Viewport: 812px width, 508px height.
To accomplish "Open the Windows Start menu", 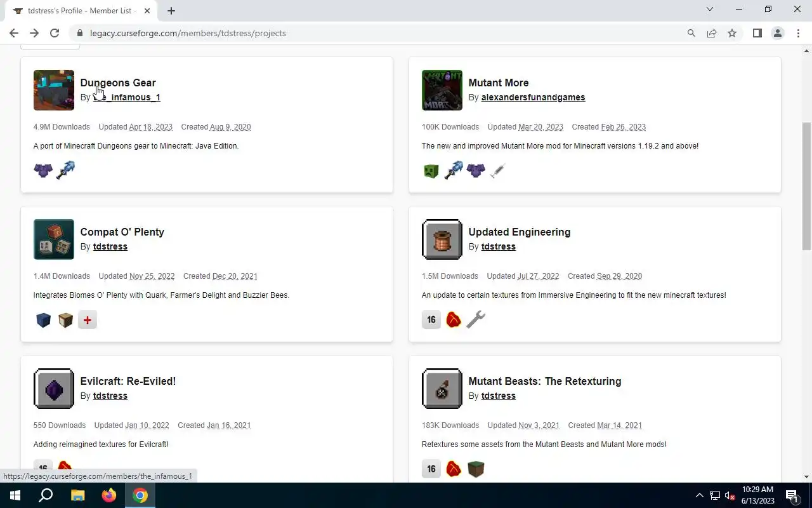I will click(x=15, y=495).
